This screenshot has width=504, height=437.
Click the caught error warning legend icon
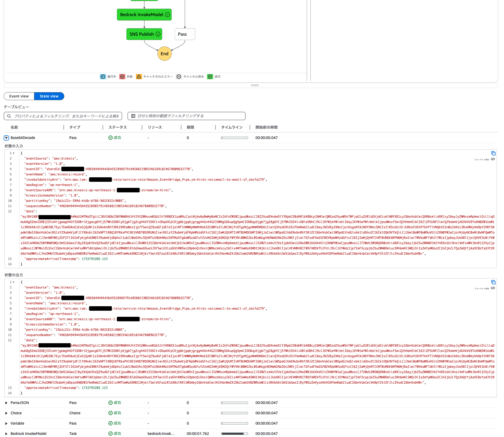139,77
